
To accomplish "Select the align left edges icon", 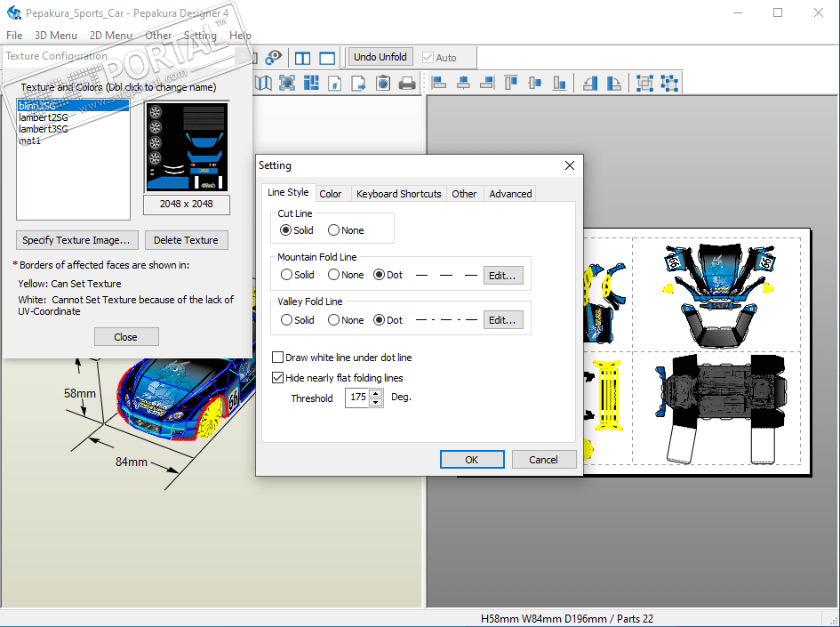I will (x=439, y=83).
